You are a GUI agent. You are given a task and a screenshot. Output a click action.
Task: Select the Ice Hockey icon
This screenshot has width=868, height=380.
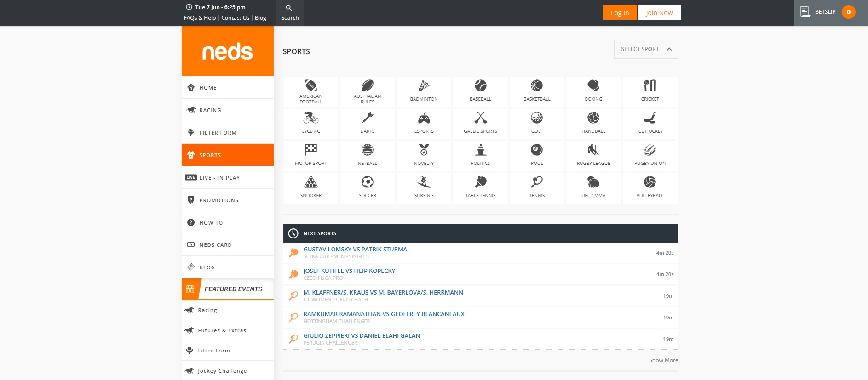tap(650, 118)
